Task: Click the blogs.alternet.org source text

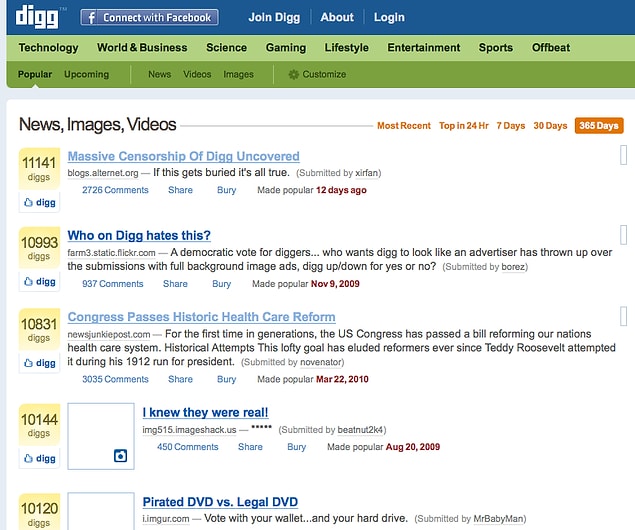Action: point(103,173)
